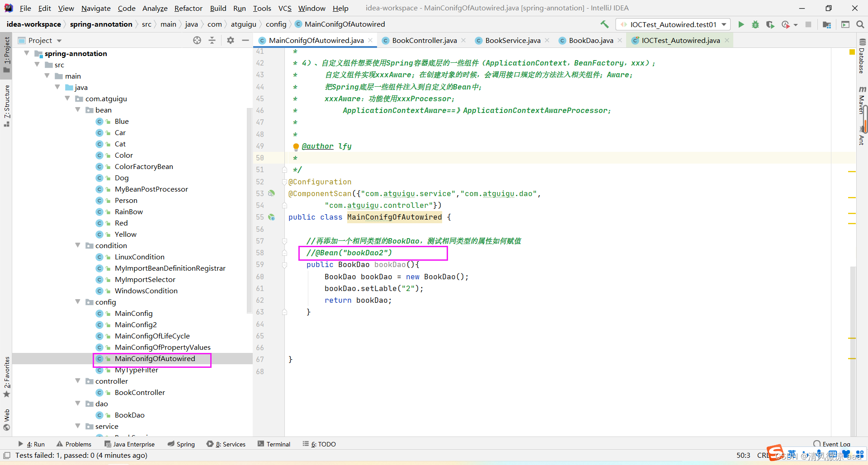Locate current file in Project tree icon

197,40
